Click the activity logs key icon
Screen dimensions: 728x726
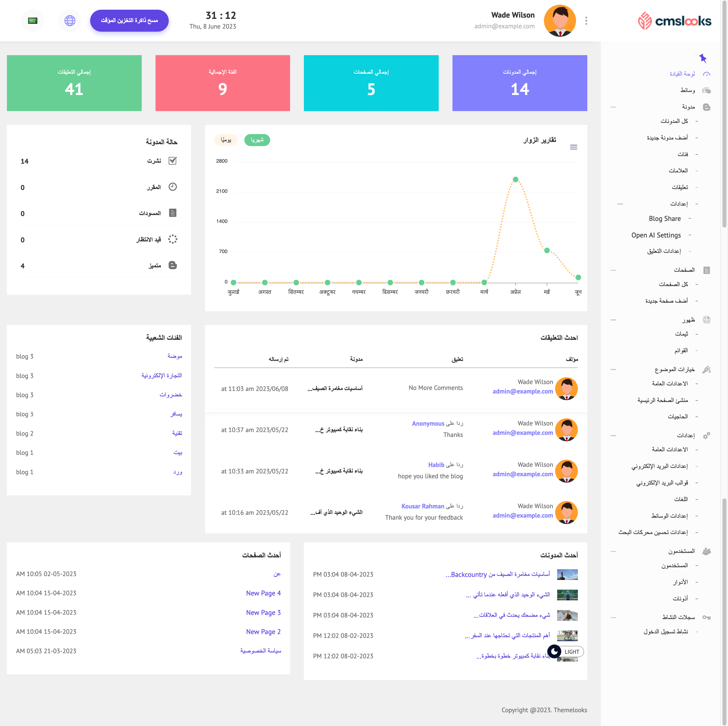[x=707, y=617]
